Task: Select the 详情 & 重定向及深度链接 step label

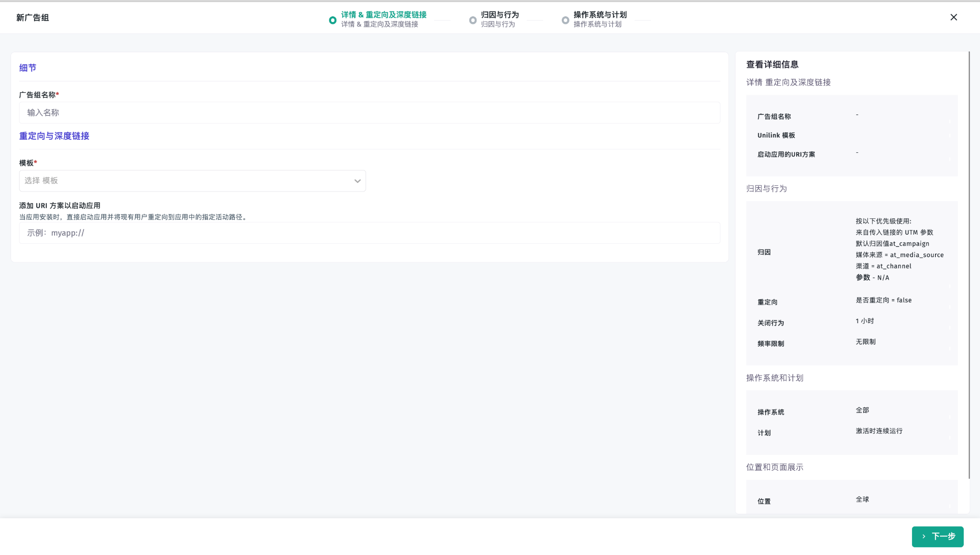Action: tap(383, 15)
